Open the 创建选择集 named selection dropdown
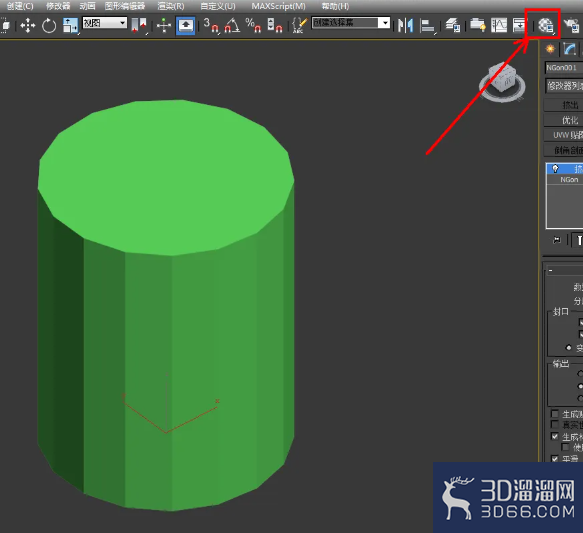Viewport: 583px width, 533px height. tap(351, 23)
